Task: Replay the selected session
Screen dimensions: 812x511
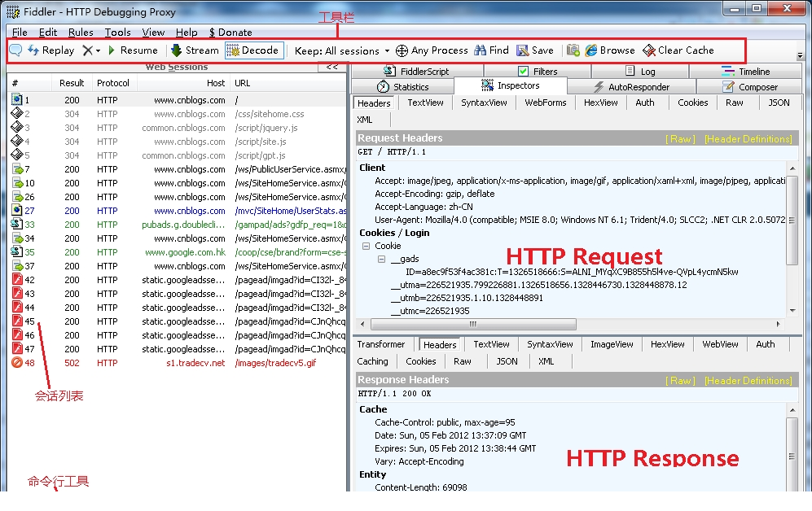Action: (50, 50)
